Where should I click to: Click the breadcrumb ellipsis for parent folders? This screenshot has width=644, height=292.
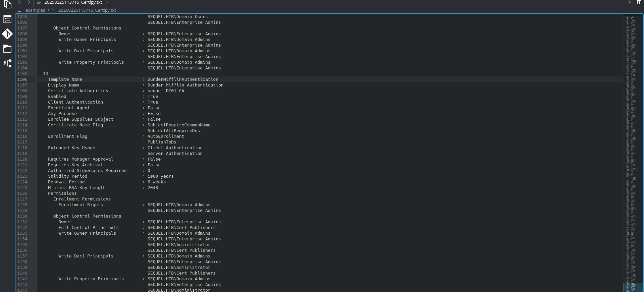19,10
